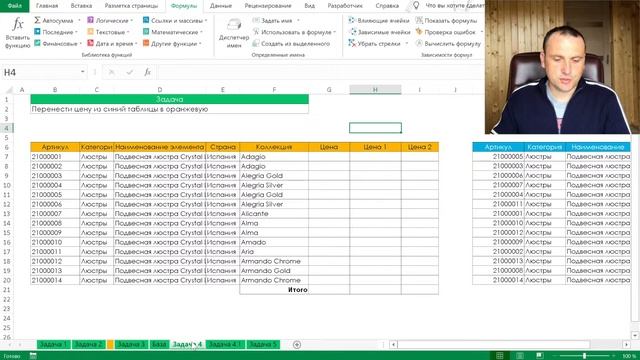
Task: Click the new sheet plus button
Action: (297, 344)
